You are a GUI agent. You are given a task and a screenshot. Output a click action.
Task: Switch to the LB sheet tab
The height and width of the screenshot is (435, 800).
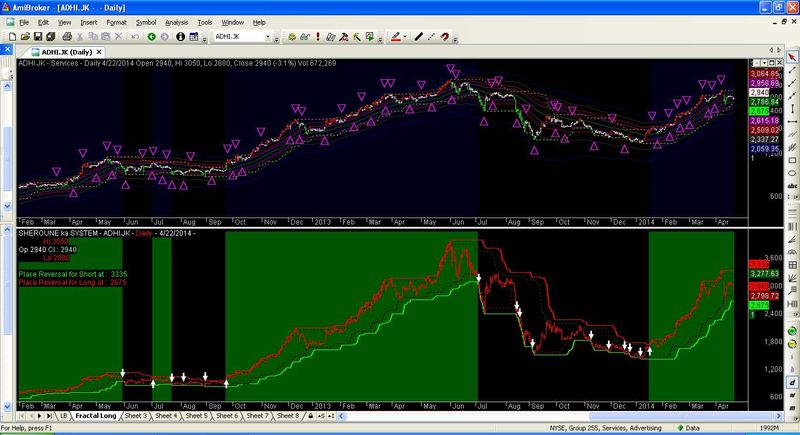click(x=64, y=416)
